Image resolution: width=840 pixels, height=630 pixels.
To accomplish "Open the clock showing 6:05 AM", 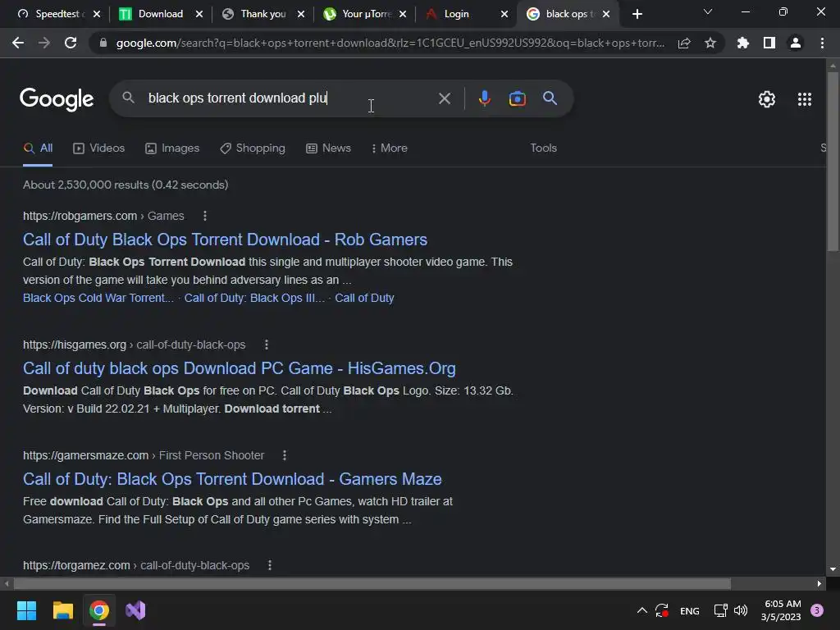I will pyautogui.click(x=781, y=610).
